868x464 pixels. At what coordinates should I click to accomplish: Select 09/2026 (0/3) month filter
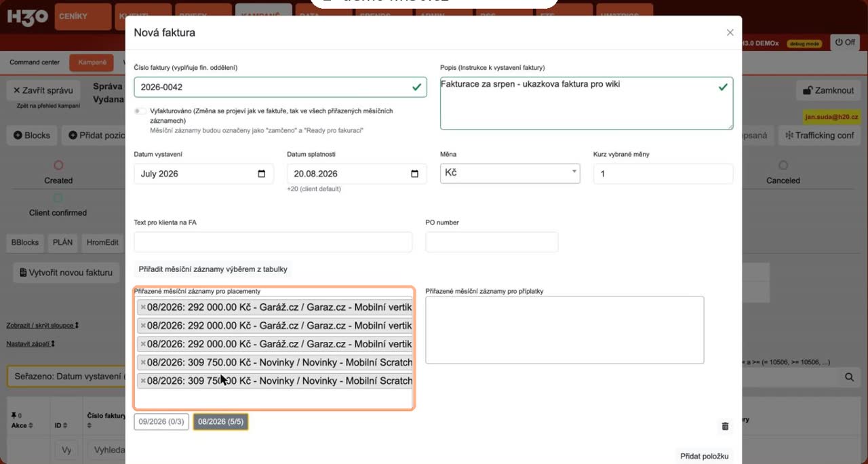(x=161, y=422)
